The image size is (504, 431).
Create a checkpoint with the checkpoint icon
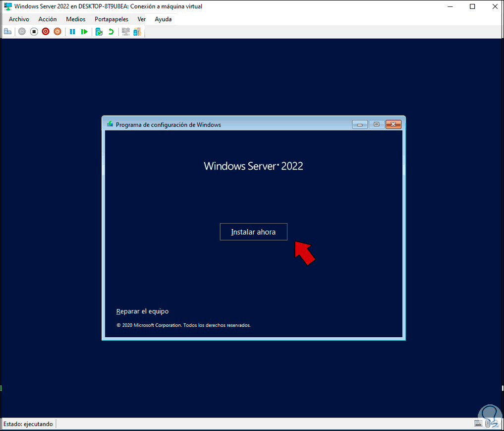tap(99, 32)
